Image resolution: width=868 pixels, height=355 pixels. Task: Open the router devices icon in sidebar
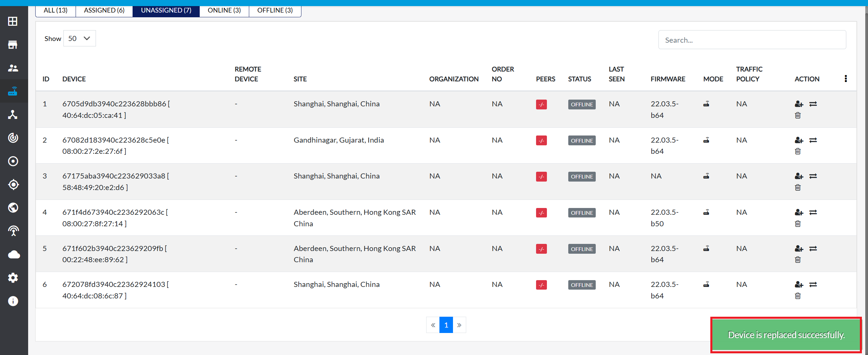click(13, 91)
